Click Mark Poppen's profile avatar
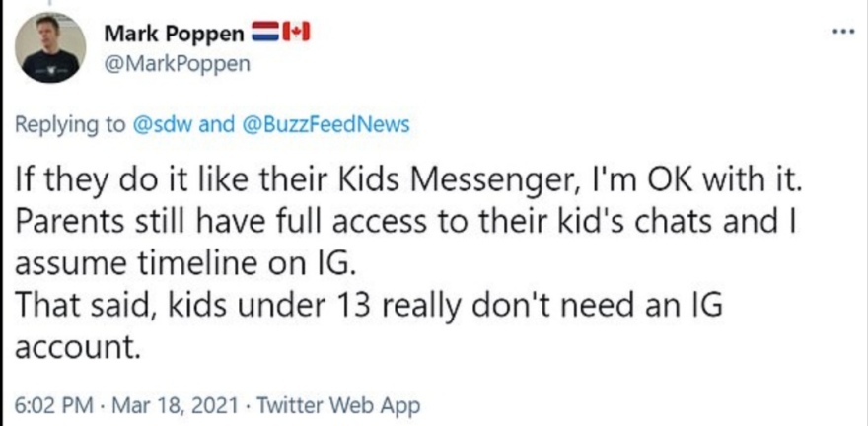This screenshot has width=868, height=426. (49, 46)
